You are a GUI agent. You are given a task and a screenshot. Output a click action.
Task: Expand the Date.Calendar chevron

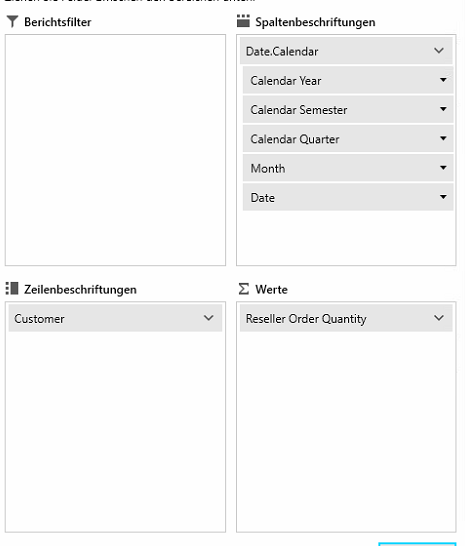coord(439,51)
